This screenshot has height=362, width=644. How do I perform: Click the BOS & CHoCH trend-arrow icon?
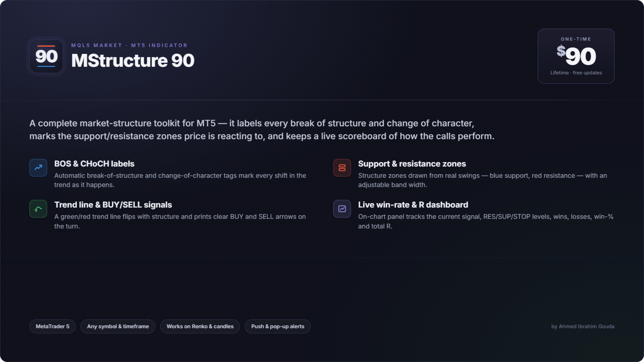click(38, 168)
